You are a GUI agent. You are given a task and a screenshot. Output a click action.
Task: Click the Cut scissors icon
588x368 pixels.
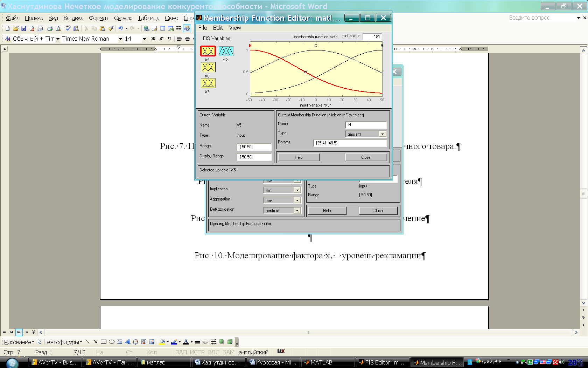click(x=86, y=28)
